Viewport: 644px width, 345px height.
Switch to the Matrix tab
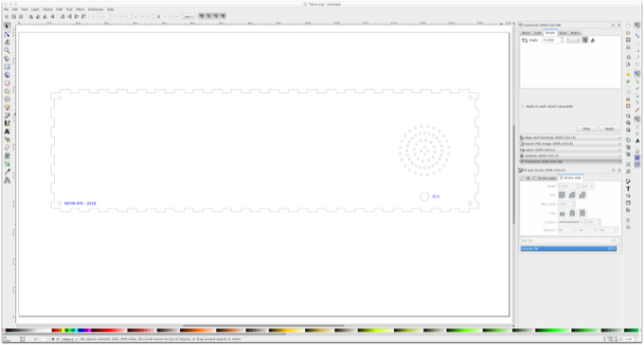tap(575, 33)
